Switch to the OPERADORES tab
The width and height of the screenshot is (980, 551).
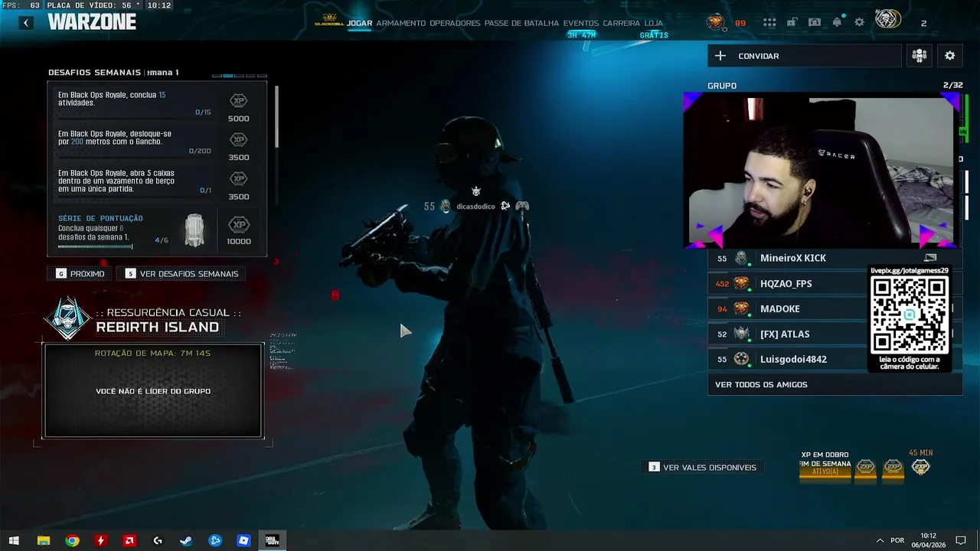coord(455,23)
